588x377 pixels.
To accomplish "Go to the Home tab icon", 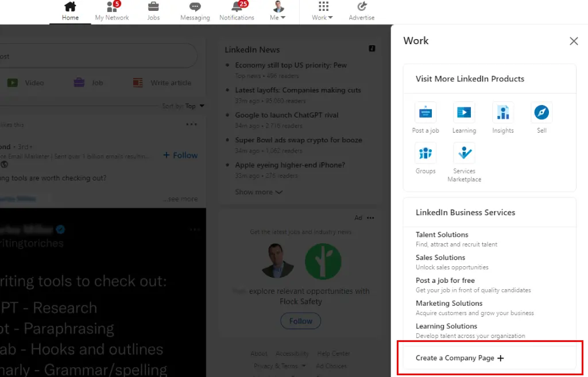I will [x=70, y=6].
